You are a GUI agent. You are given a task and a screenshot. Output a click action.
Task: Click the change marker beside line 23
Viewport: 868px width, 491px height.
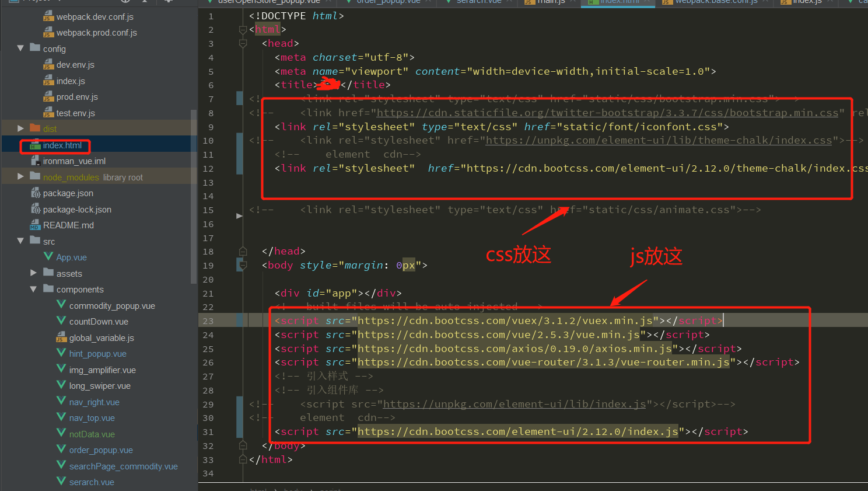(x=239, y=320)
